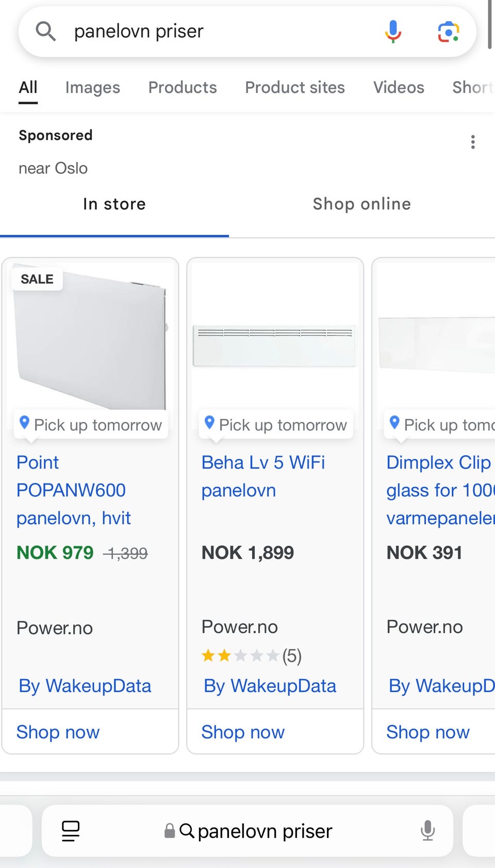Switch to the Images tab

point(92,88)
